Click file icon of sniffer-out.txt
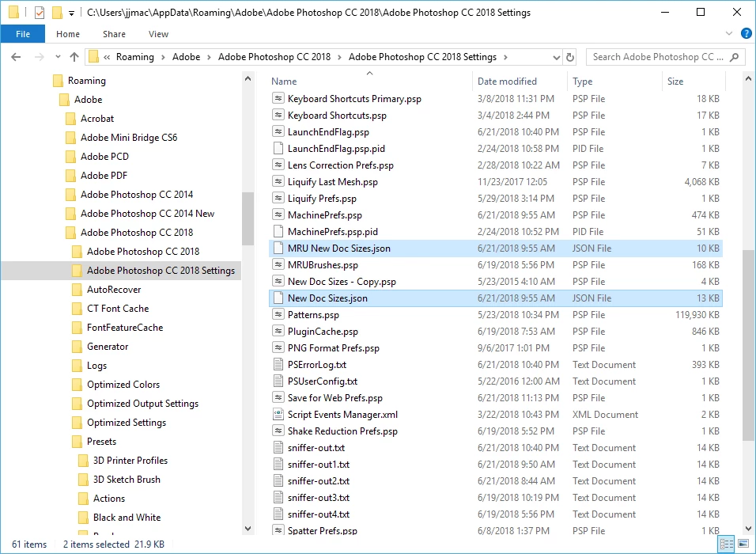 (278, 447)
